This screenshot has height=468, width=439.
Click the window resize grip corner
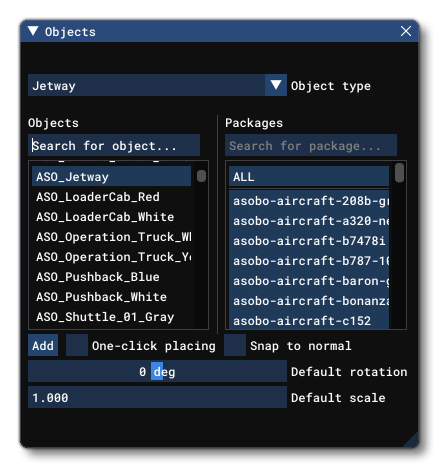(x=412, y=441)
